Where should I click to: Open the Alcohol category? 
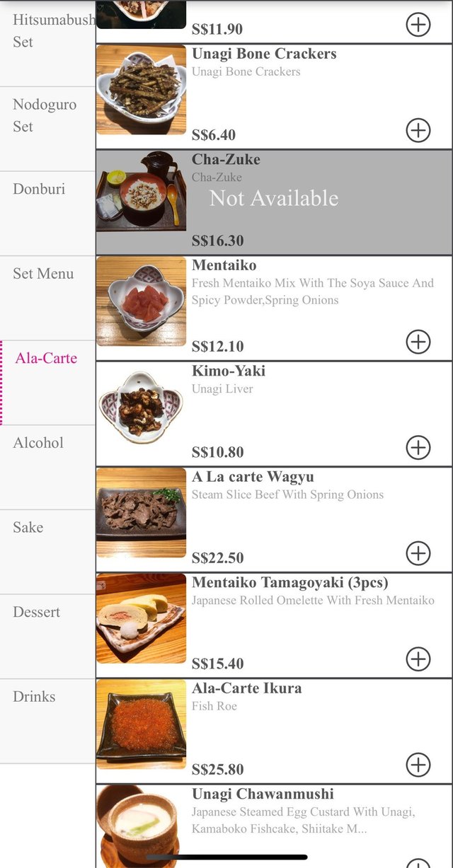[47, 443]
